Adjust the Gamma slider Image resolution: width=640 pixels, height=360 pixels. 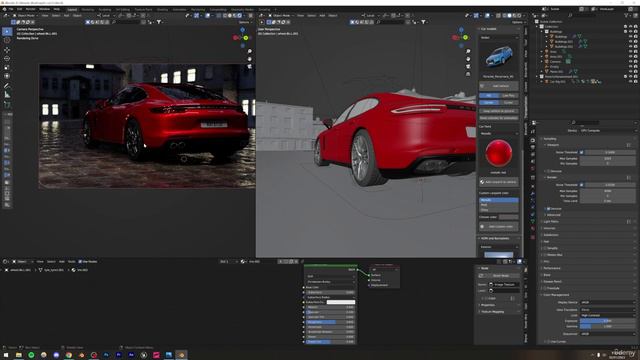607,327
